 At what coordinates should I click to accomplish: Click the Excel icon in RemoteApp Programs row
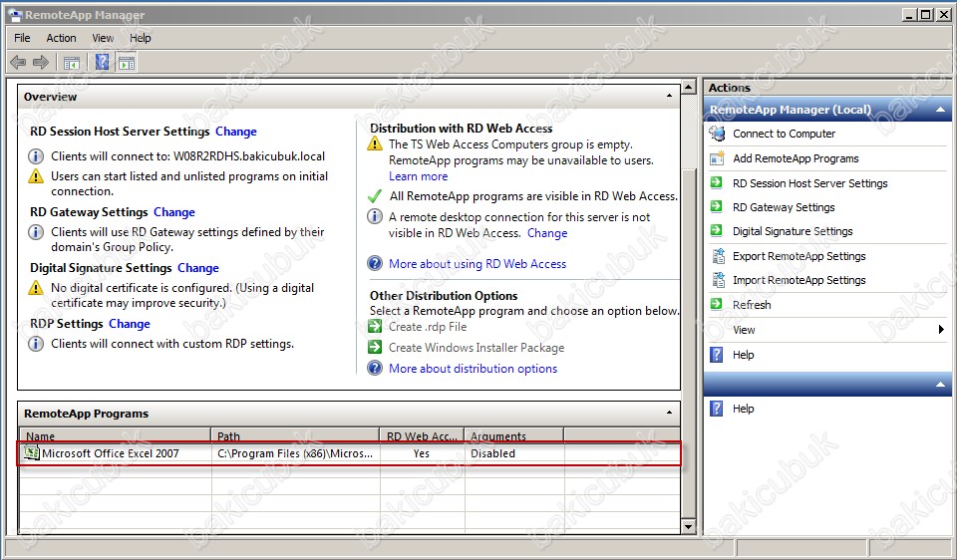coord(31,452)
